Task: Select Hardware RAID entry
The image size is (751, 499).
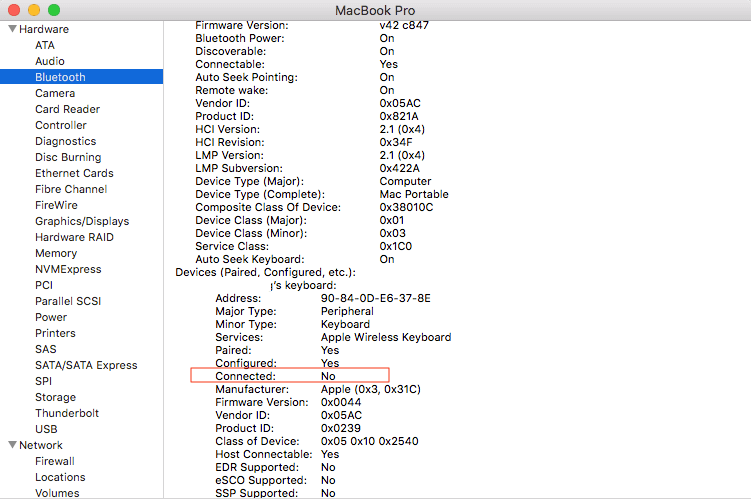Action: pos(74,237)
